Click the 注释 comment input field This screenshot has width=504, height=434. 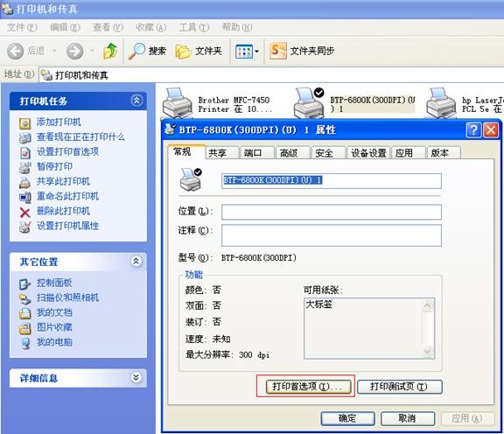[332, 235]
